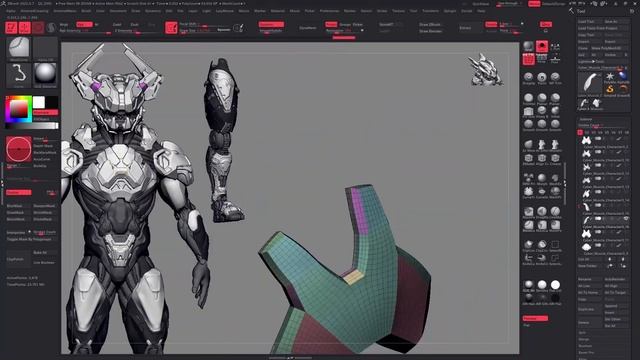
Task: Toggle the red Menus button
Action: click(534, 4)
